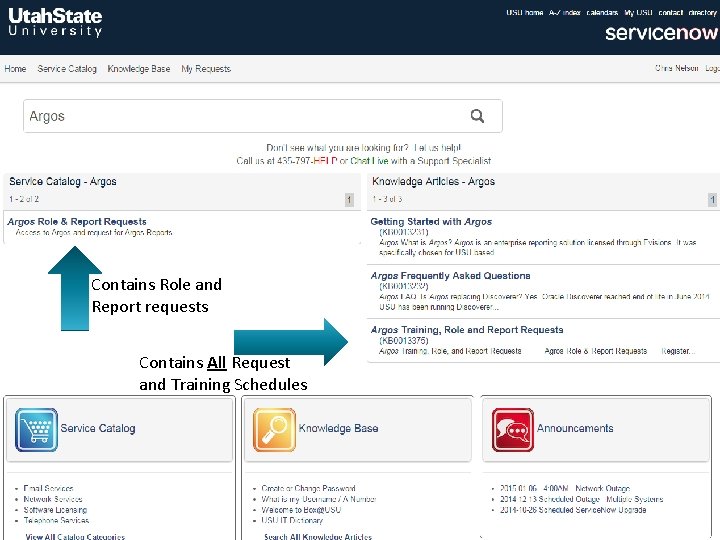
Task: Click the USU home top link
Action: pos(524,12)
